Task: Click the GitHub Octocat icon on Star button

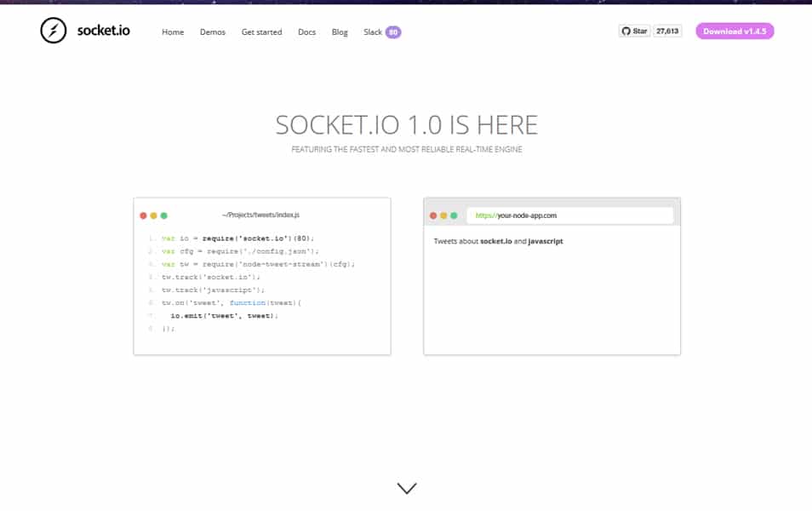Action: [x=629, y=30]
